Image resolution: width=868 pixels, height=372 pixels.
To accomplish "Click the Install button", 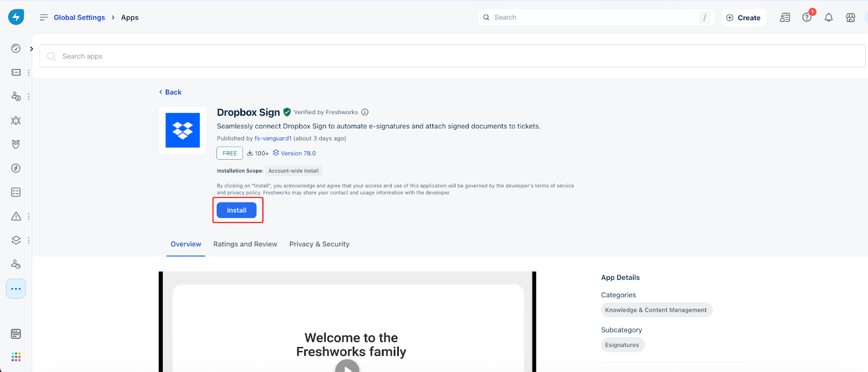I will coord(237,210).
